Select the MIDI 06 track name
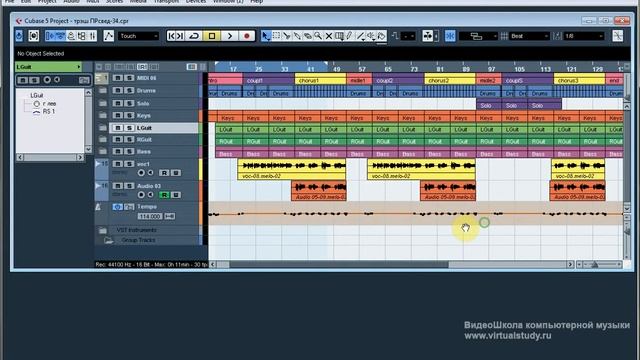The image size is (640, 360). coord(147,78)
